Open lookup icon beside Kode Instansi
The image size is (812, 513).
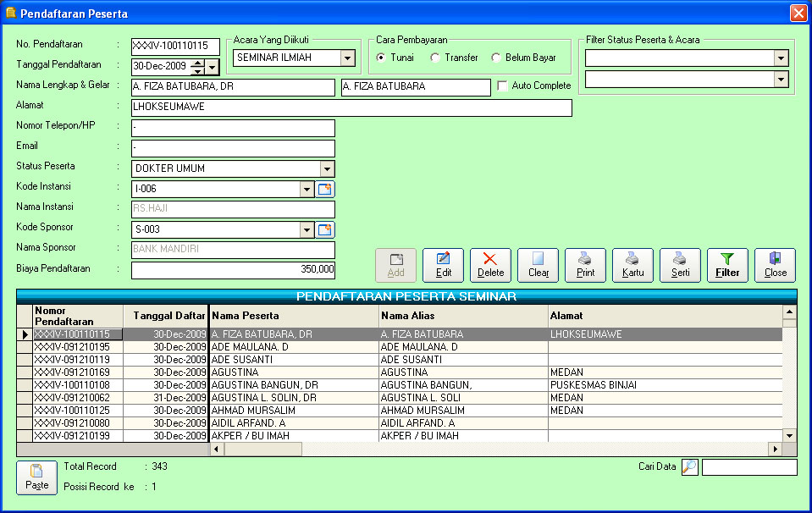(325, 189)
